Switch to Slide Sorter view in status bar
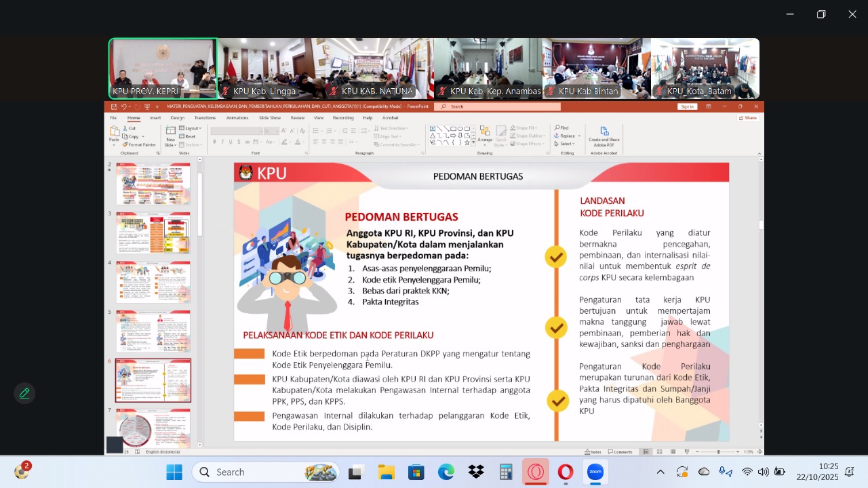 (658, 452)
